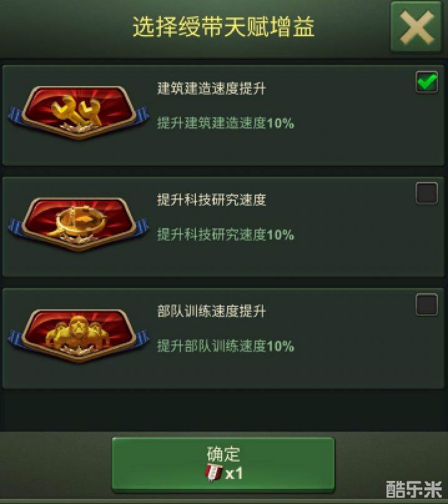Click the 提升部队训练速度10% description
448x504 pixels.
tap(225, 346)
